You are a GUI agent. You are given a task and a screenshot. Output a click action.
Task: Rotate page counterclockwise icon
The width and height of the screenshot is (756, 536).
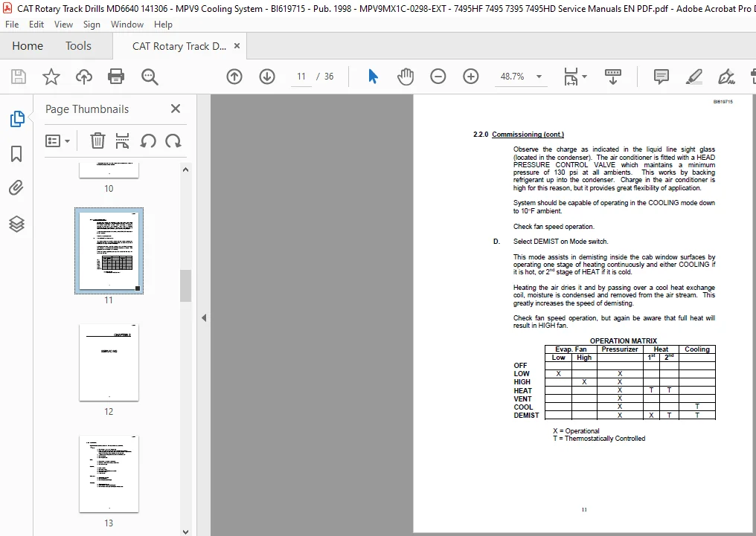(x=148, y=141)
